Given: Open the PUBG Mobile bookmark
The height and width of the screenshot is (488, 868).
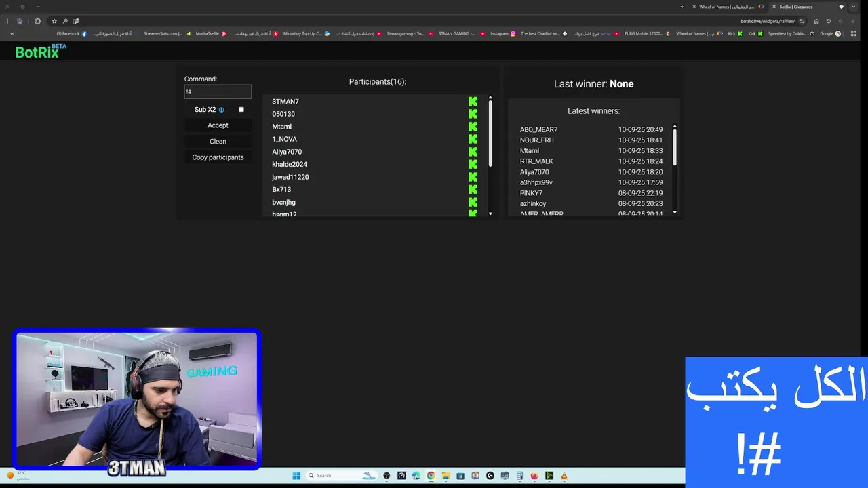Looking at the screenshot, I should [646, 33].
